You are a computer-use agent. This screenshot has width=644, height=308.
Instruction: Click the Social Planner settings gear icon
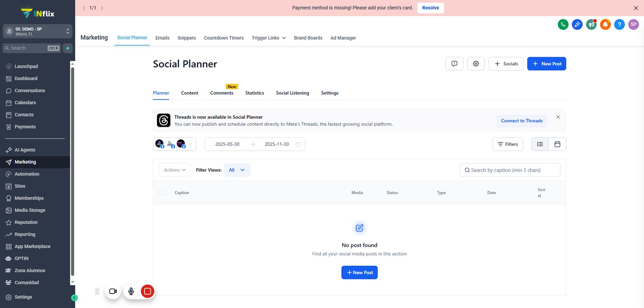[476, 64]
